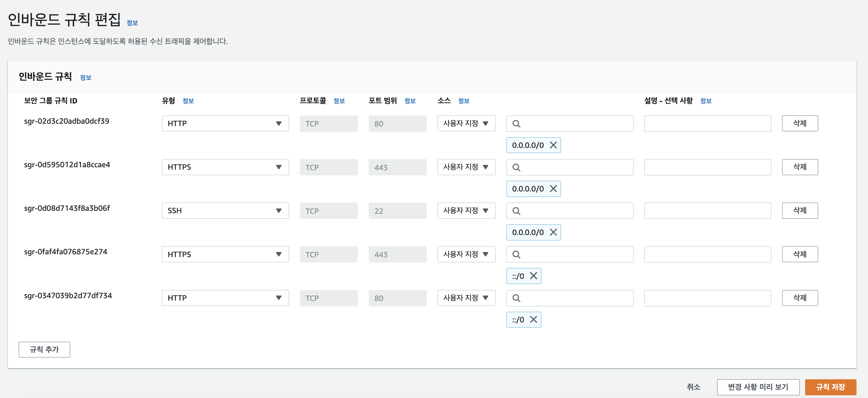
Task: Open 사용자 지정 dropdown for sgr-0faf4fa076875e274 rule
Action: (466, 254)
